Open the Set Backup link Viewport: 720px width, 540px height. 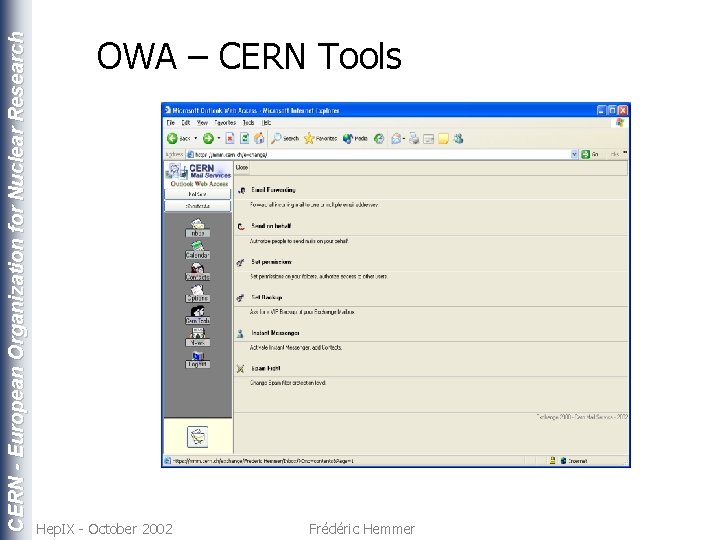(267, 297)
